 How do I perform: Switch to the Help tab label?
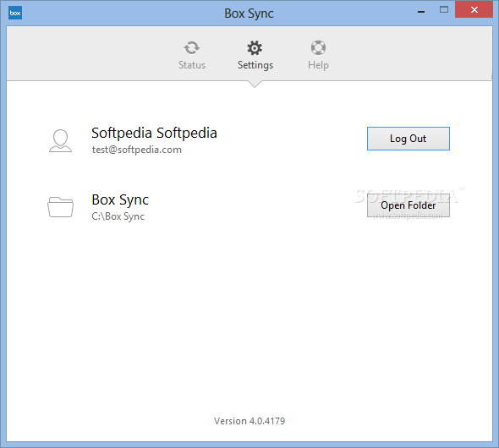click(318, 65)
